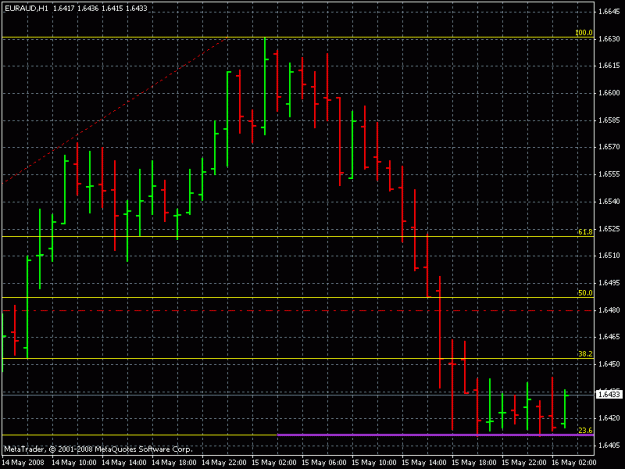The height and width of the screenshot is (469, 625).
Task: Select the red dotted diagonal trendline
Action: tap(115, 110)
